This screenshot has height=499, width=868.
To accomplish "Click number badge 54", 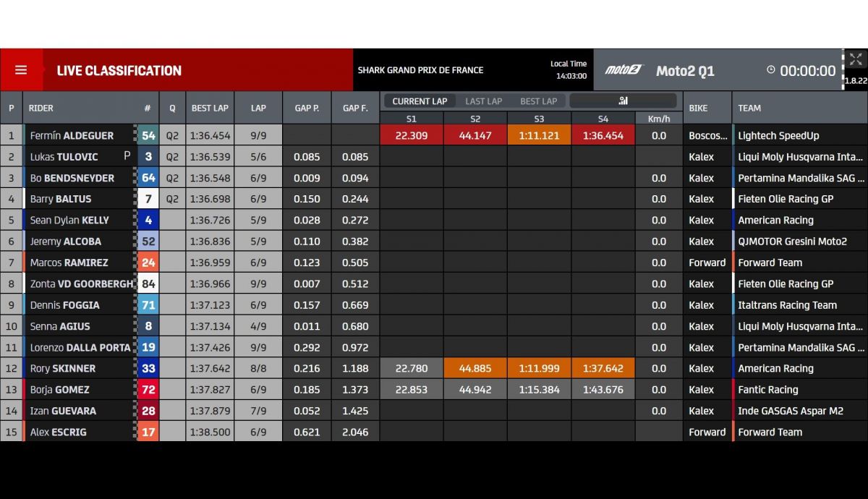I will pyautogui.click(x=148, y=136).
